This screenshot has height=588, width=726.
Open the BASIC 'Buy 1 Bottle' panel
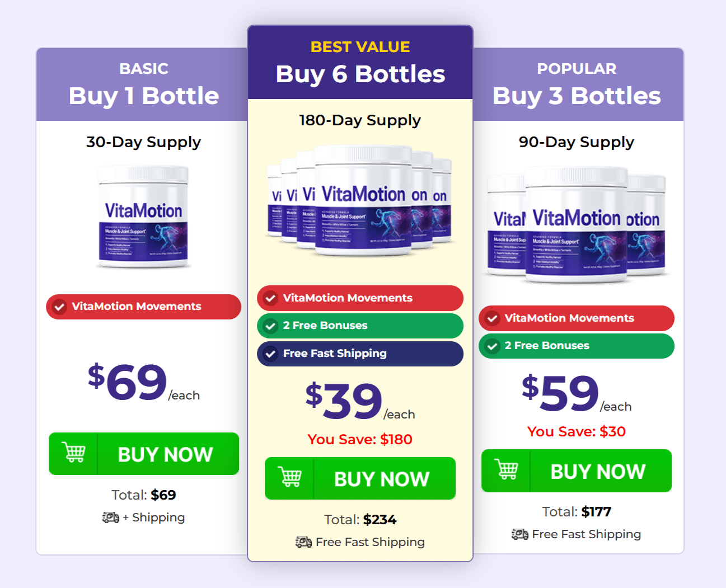pyautogui.click(x=143, y=96)
